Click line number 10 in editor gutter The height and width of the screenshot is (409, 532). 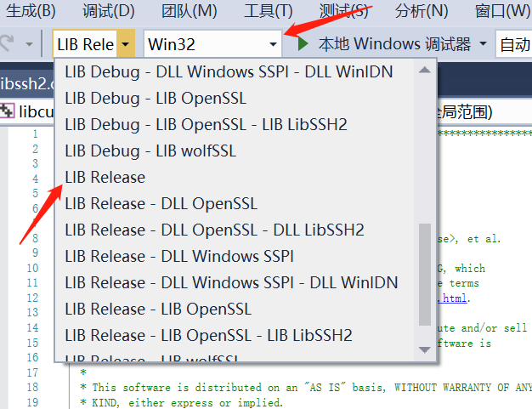(x=32, y=268)
